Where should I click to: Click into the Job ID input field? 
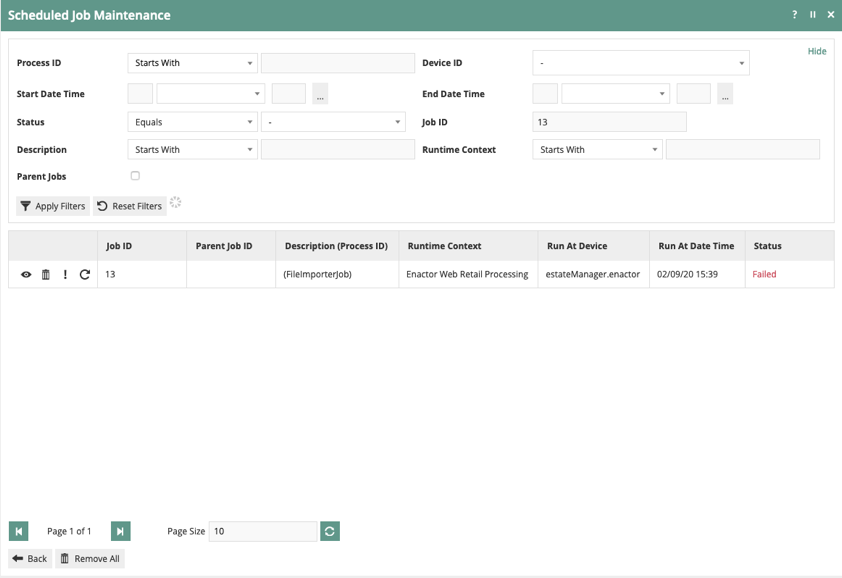(x=609, y=122)
